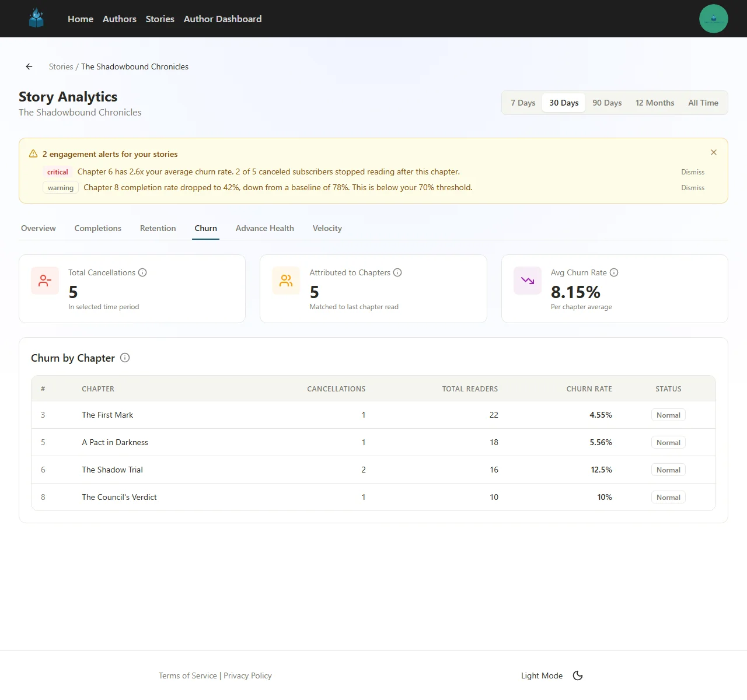Viewport: 747px width, 700px height.
Task: Click the warning triangle in the alerts banner
Action: pos(33,153)
